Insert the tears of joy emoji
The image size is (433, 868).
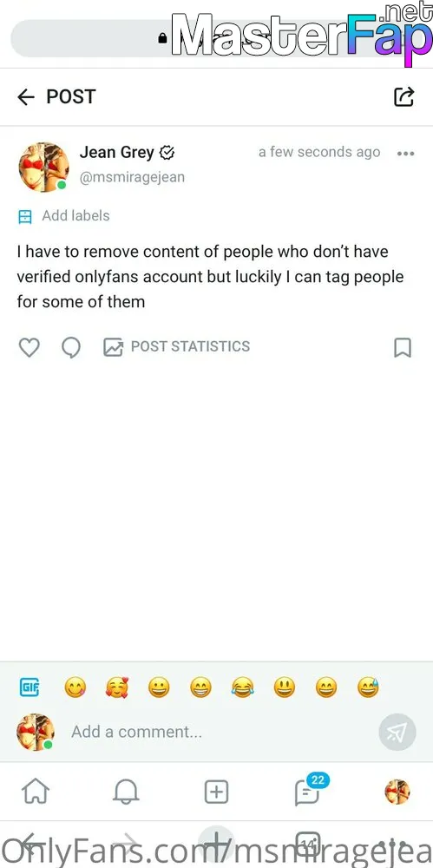242,688
